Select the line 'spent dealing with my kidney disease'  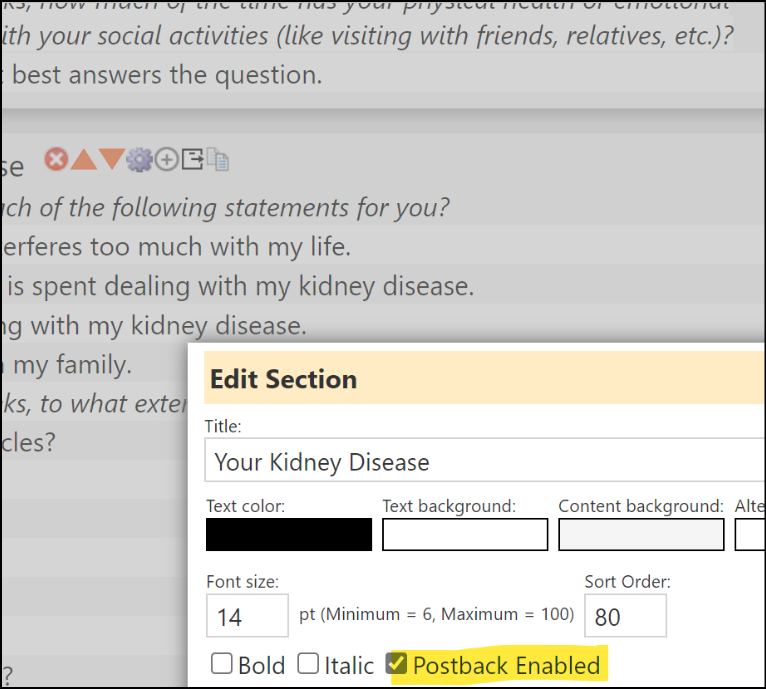[x=237, y=286]
